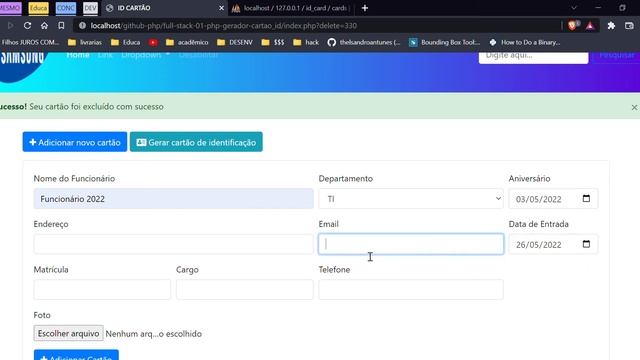The height and width of the screenshot is (360, 640).
Task: Go to browser home page icon
Action: 44,26
